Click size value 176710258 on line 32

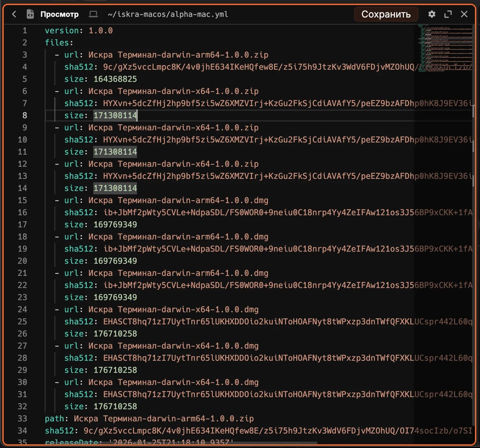(x=115, y=407)
